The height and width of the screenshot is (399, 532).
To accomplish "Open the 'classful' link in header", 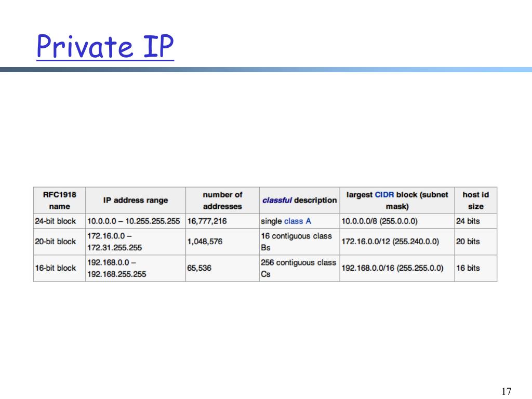I will 277,200.
